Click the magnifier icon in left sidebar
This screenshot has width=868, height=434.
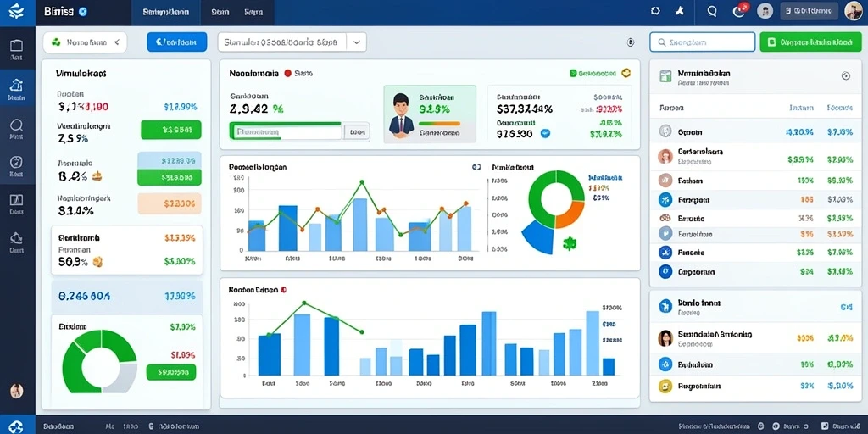point(16,125)
